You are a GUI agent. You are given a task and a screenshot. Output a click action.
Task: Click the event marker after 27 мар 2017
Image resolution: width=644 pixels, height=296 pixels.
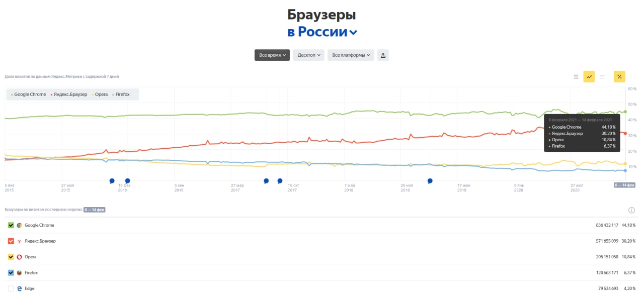tap(266, 181)
